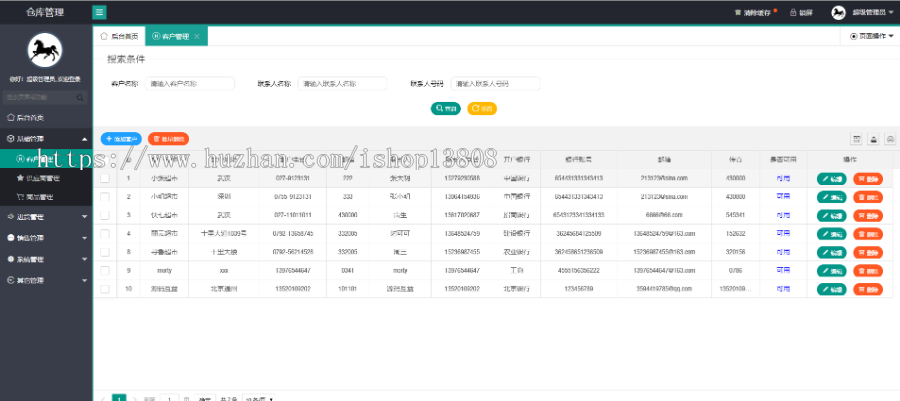The width and height of the screenshot is (900, 401).
Task: Tick the checkbox for row 10
Action: click(104, 289)
